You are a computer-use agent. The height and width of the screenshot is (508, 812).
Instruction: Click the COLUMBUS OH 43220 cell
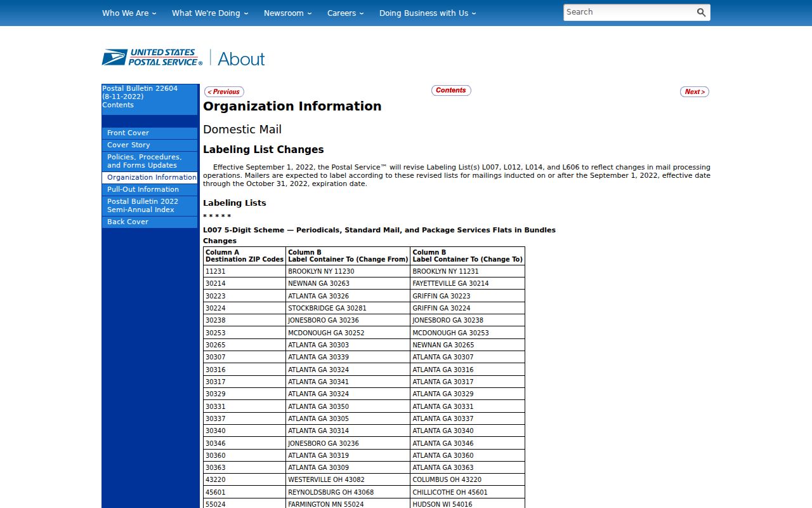pos(468,480)
